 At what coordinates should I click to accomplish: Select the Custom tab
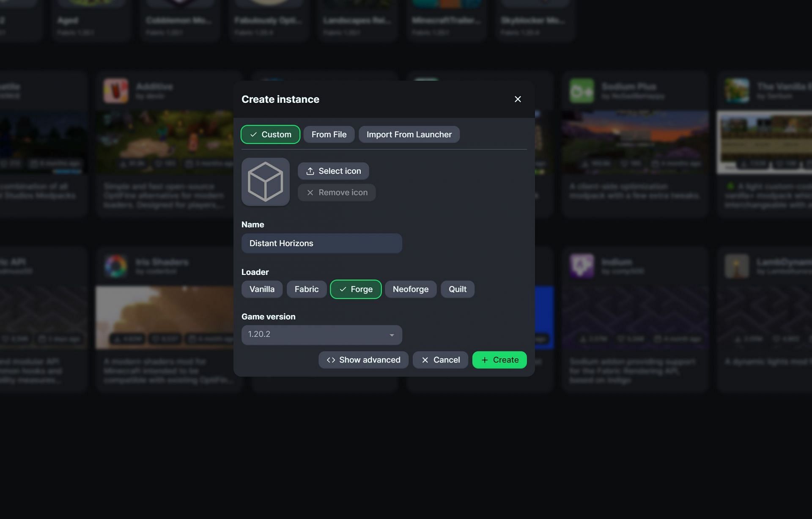[271, 134]
